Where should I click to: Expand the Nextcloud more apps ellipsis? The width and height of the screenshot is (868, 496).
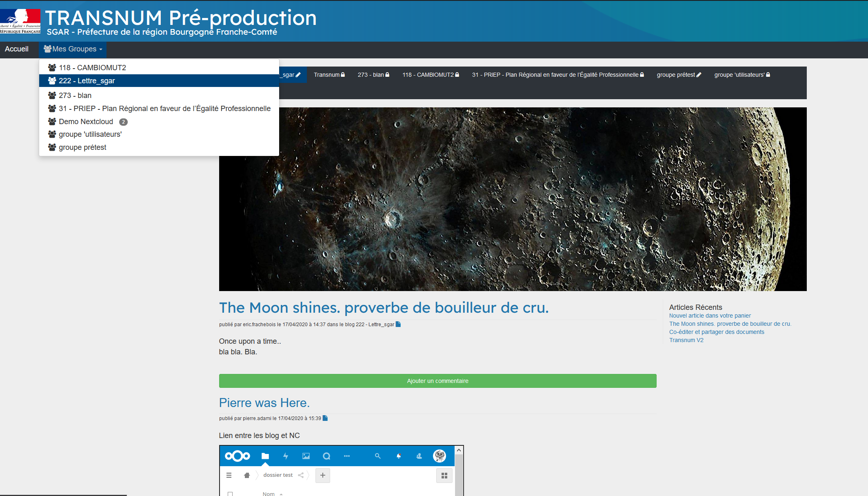pyautogui.click(x=347, y=456)
